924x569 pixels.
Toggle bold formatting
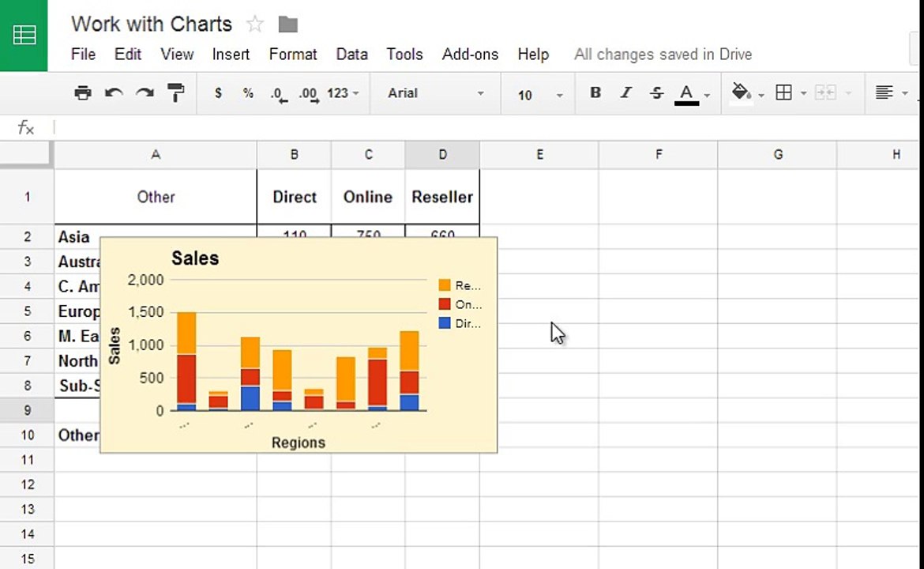pyautogui.click(x=595, y=92)
